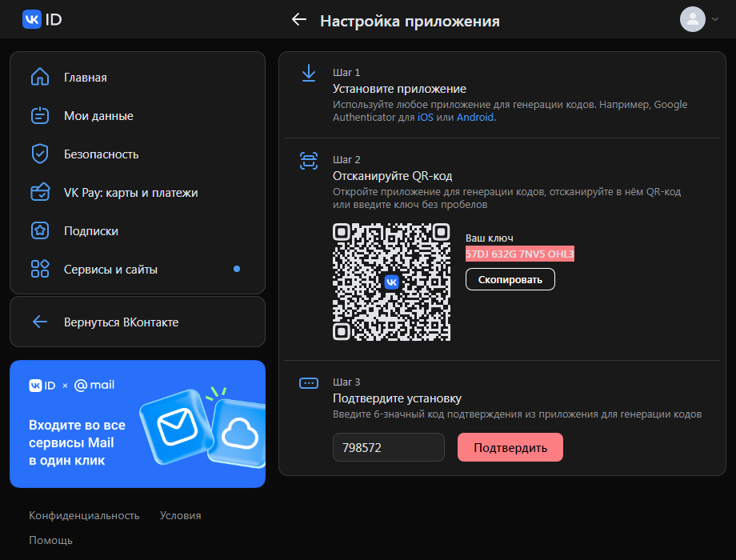Screen dimensions: 736x560
Task: Click the Безопасность shield icon
Action: click(x=40, y=154)
